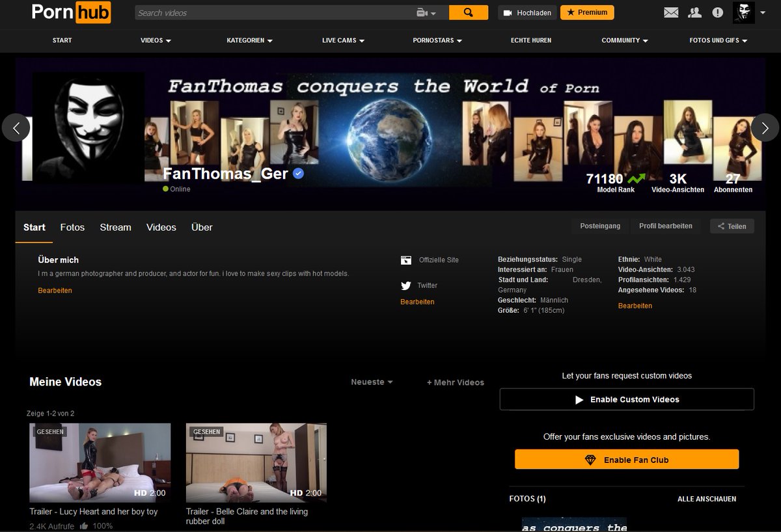This screenshot has height=532, width=781.
Task: Click the site logo in the header
Action: (71, 12)
